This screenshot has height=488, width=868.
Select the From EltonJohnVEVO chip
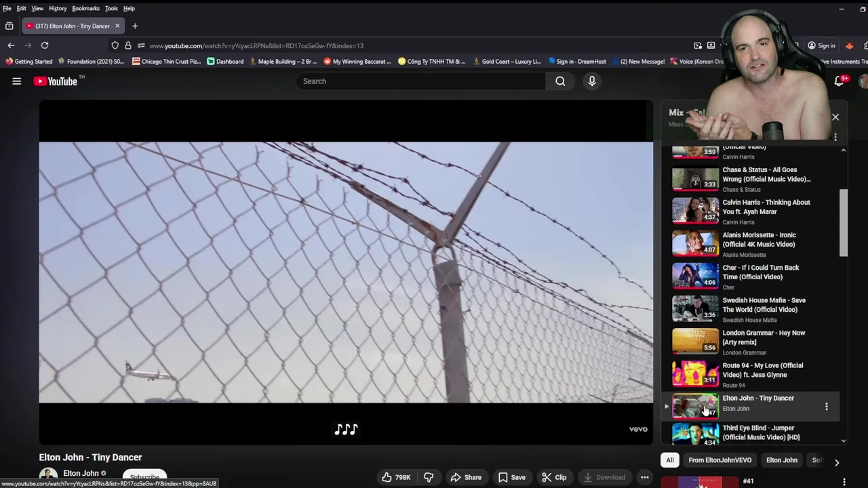pyautogui.click(x=720, y=460)
